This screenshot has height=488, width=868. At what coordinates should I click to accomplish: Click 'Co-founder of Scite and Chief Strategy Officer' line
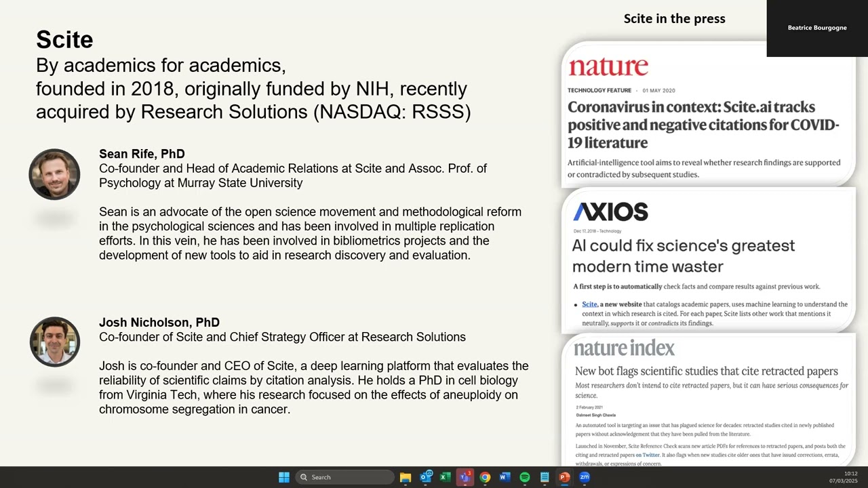tap(282, 337)
